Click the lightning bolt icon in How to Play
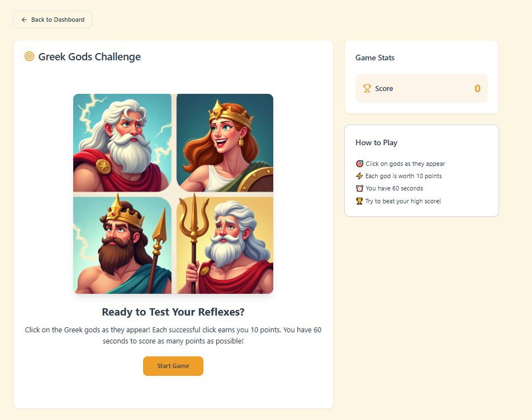Screen dimensions: 532x420 point(359,176)
